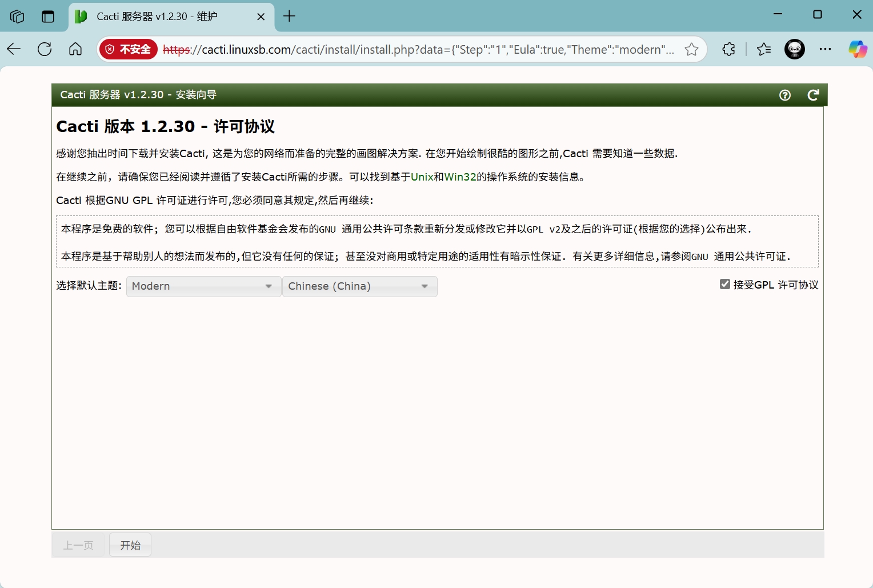This screenshot has width=873, height=588.
Task: Expand the Modern theme dropdown
Action: pyautogui.click(x=203, y=286)
